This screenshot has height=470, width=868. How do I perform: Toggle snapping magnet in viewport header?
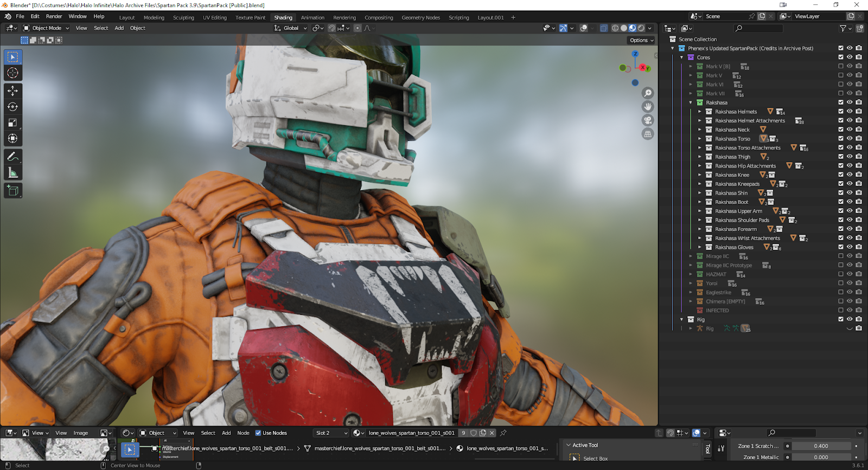[x=331, y=28]
